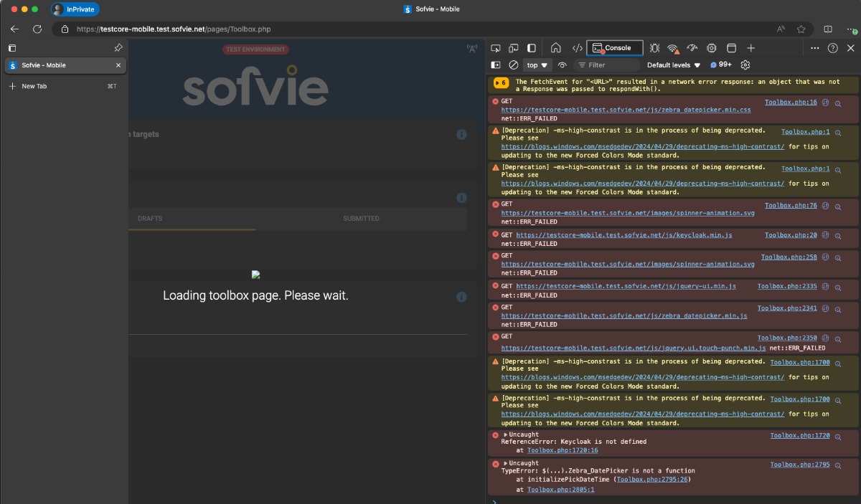Open Customize and control DevTools menu
The image size is (861, 504).
pos(815,48)
